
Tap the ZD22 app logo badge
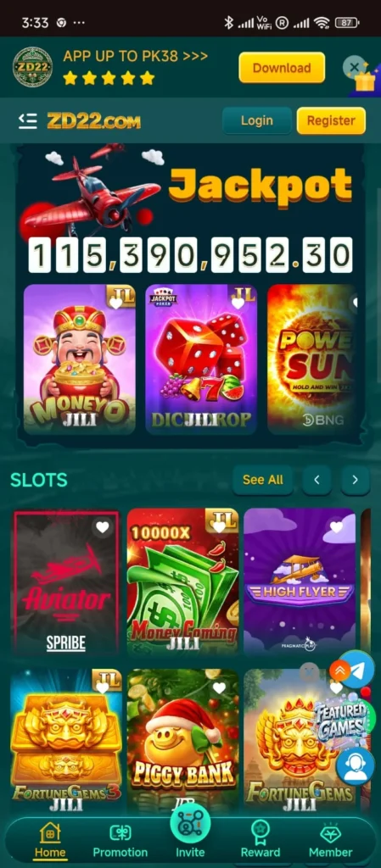(33, 68)
